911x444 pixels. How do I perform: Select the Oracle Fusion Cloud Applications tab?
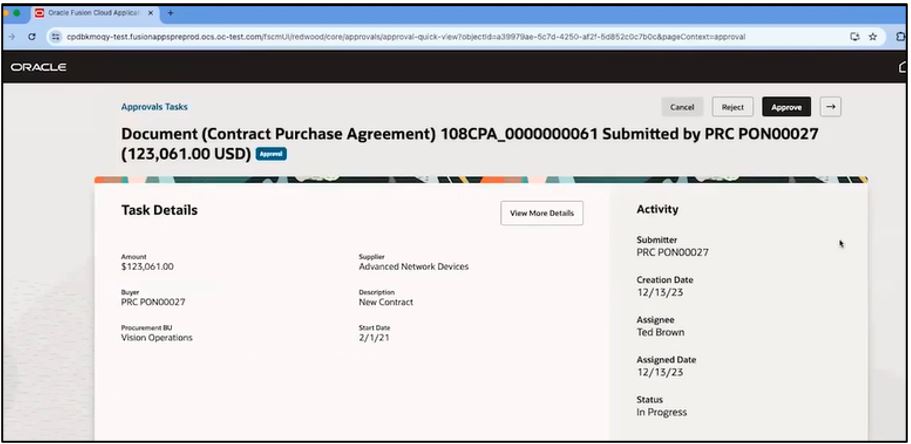tap(95, 13)
